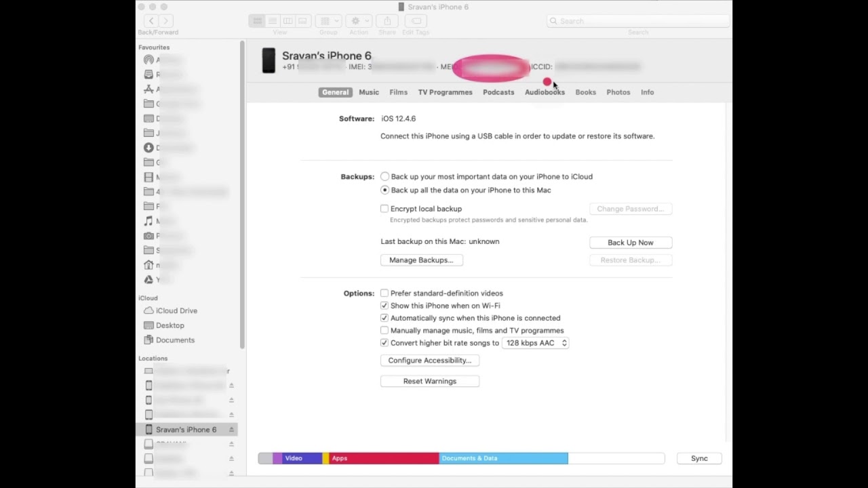This screenshot has height=488, width=868.
Task: Click the Reset Warnings button
Action: pos(430,381)
